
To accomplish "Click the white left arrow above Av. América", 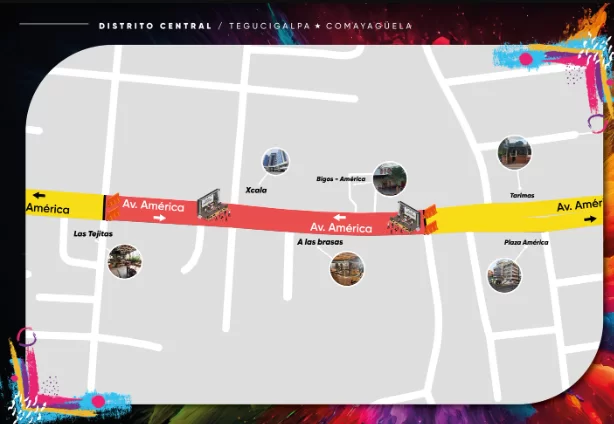I will tap(340, 217).
